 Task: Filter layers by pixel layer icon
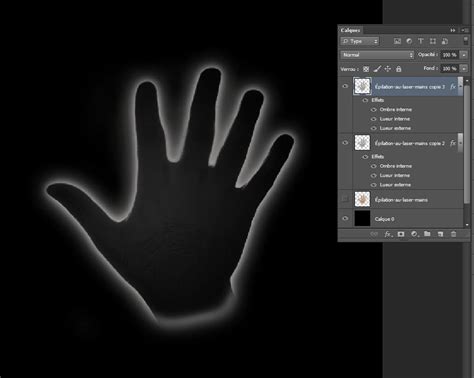click(x=397, y=41)
